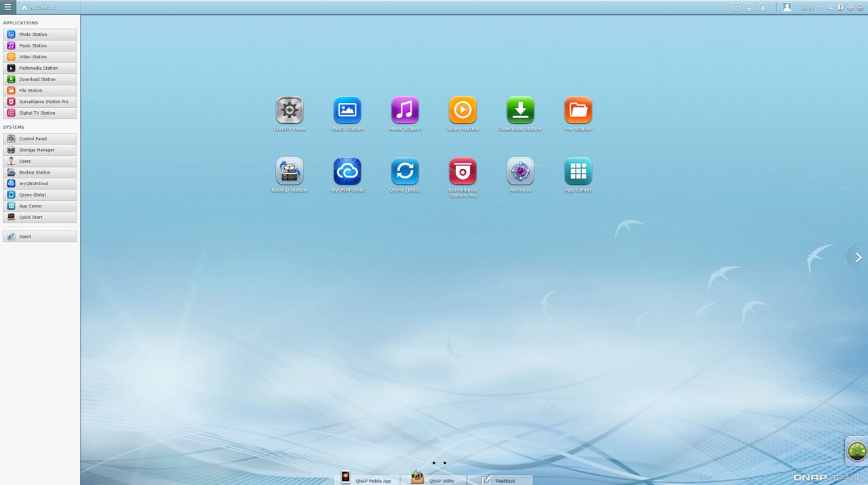The width and height of the screenshot is (868, 485).
Task: Open Quick Start from sidebar
Action: (39, 217)
